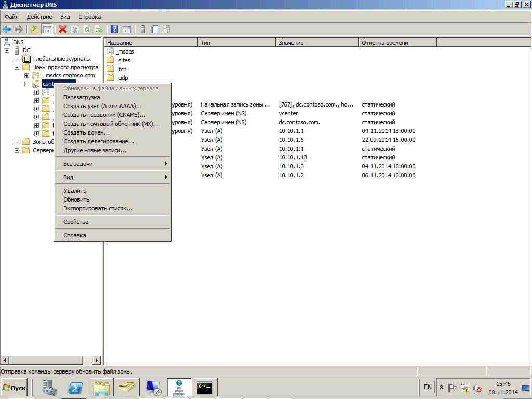Screen dimensions: 532x399
Task: Click the Export list toolbar icon
Action: [99, 30]
